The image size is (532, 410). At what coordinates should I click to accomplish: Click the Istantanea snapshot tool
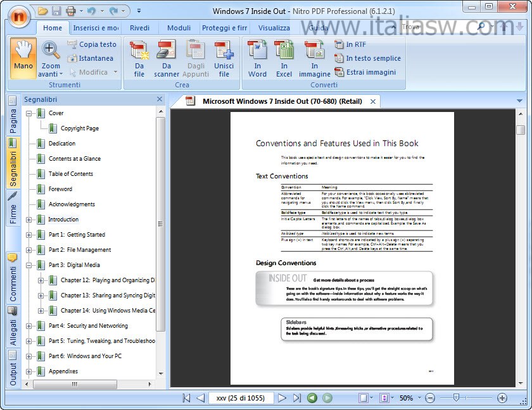[x=91, y=58]
